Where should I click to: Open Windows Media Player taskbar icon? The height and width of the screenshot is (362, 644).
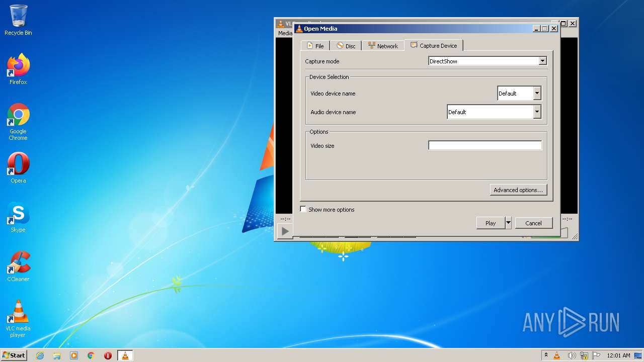pos(74,355)
